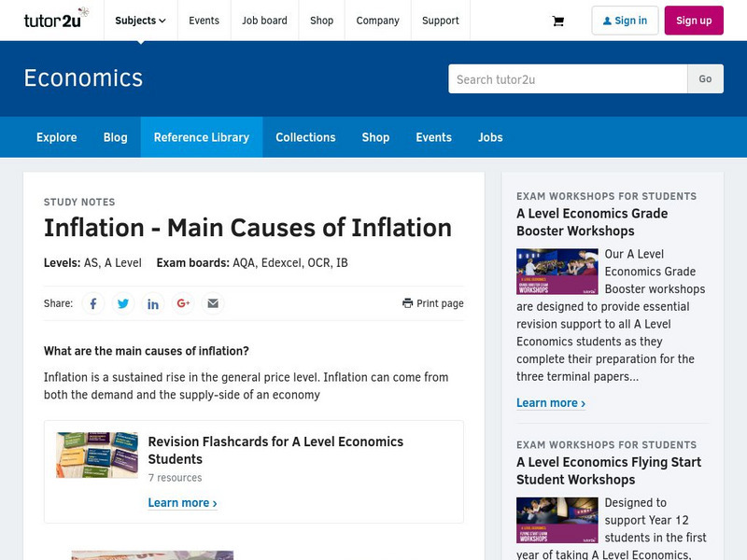The height and width of the screenshot is (560, 747).
Task: Click the Sign in button
Action: pyautogui.click(x=625, y=21)
